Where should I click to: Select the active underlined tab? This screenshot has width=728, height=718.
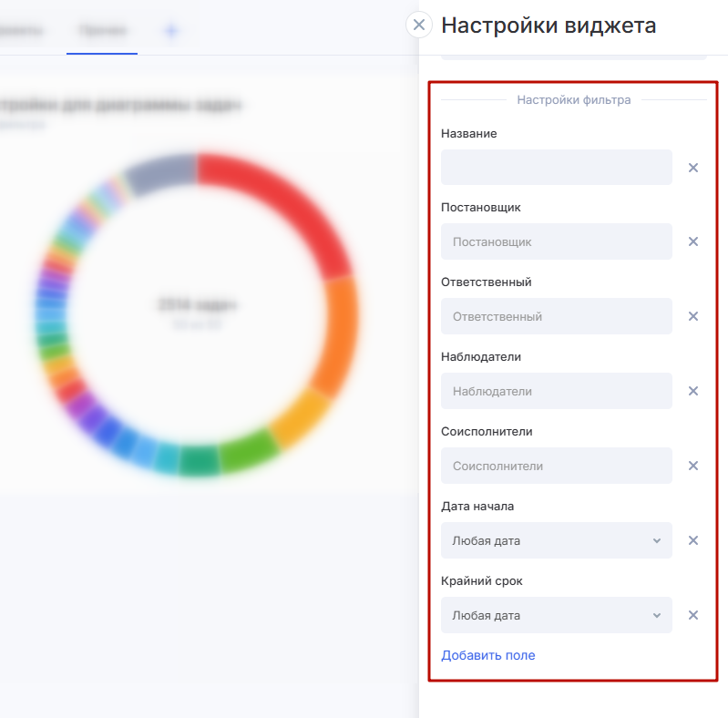(102, 31)
